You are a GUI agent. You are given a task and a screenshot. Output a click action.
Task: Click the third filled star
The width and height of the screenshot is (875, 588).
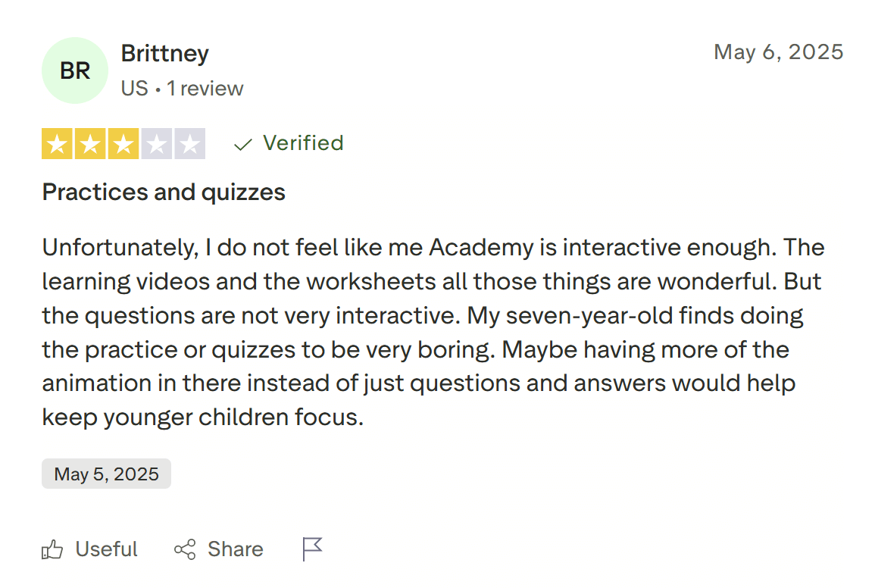pos(123,143)
